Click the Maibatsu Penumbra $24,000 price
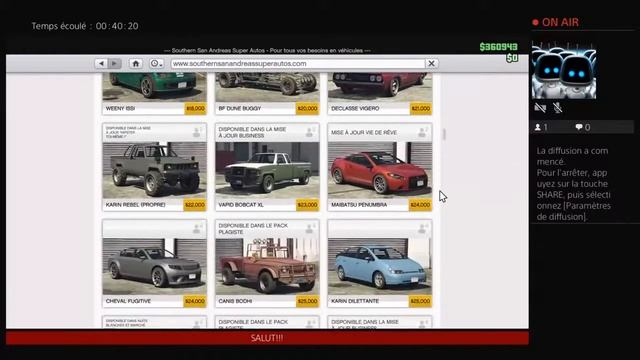This screenshot has height=360, width=640. (420, 205)
